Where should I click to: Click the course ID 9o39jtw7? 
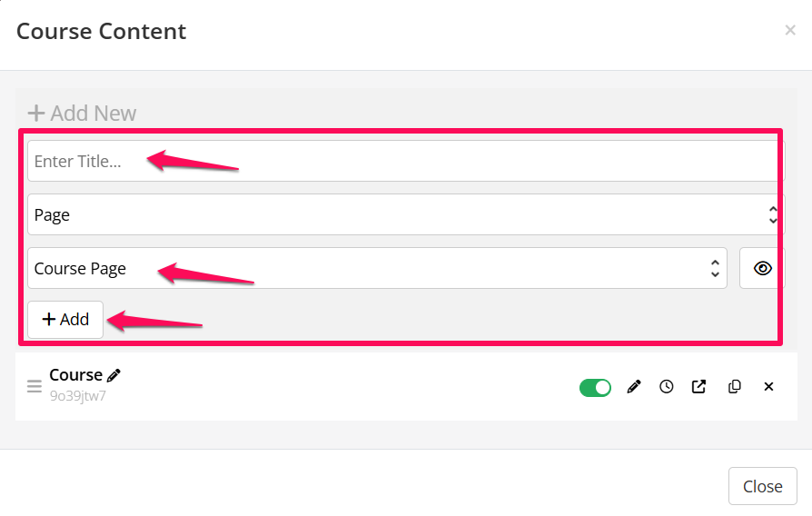coord(77,395)
